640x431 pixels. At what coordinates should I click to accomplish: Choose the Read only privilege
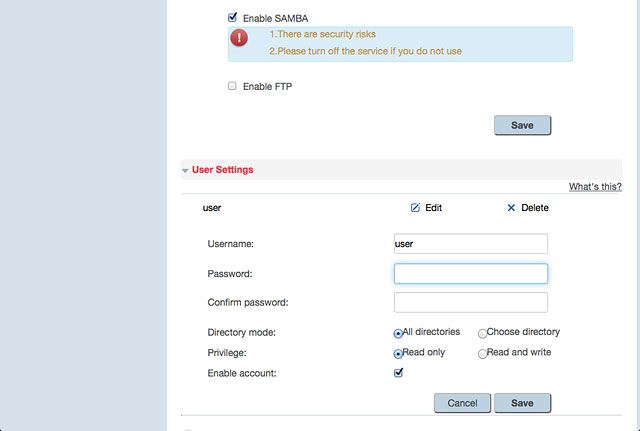[x=398, y=354]
